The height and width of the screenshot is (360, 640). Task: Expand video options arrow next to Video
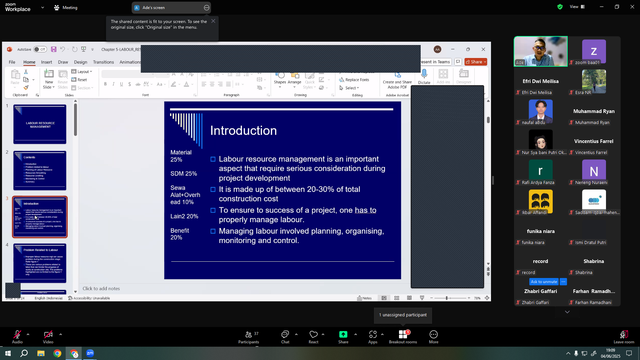coord(60,334)
